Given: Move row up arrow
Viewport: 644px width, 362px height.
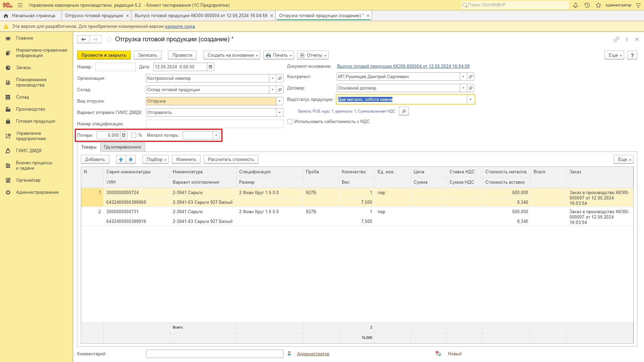Looking at the screenshot, I should point(121,160).
